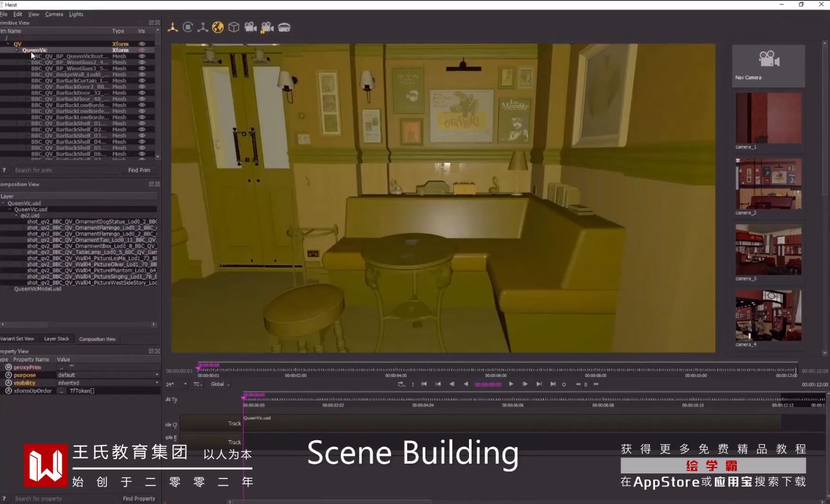Screen dimensions: 830x504
Task: Click the Nav Camera icon
Action: coord(769,60)
